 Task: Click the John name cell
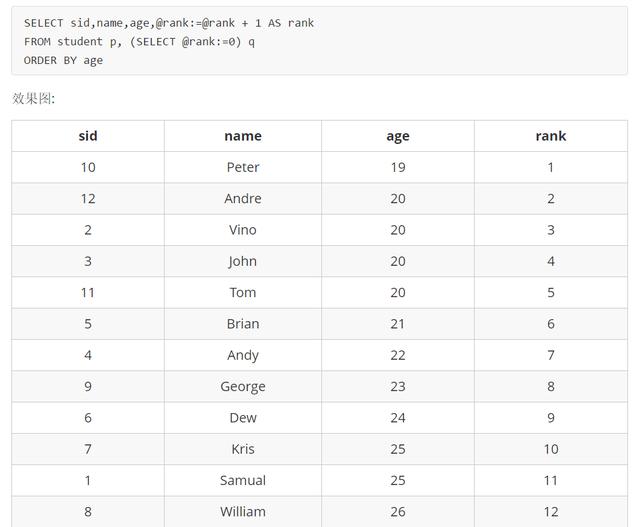point(243,261)
